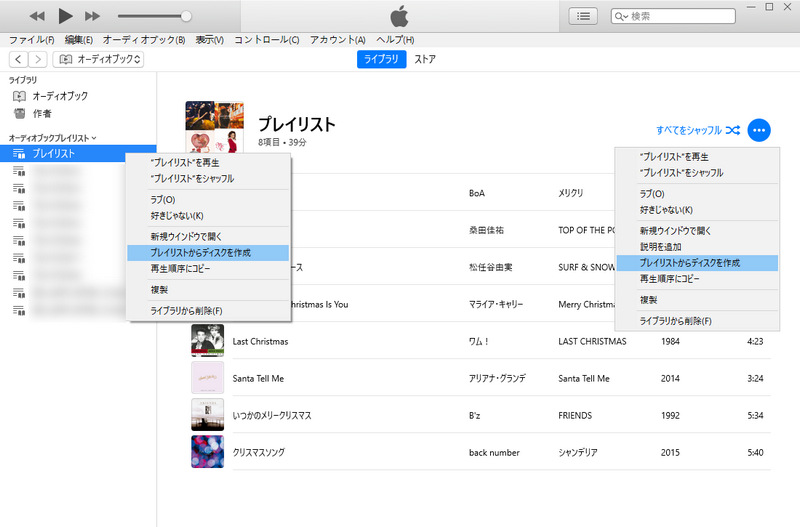Select the いつかのメリークリスマス track title
The image size is (800, 527).
click(272, 415)
